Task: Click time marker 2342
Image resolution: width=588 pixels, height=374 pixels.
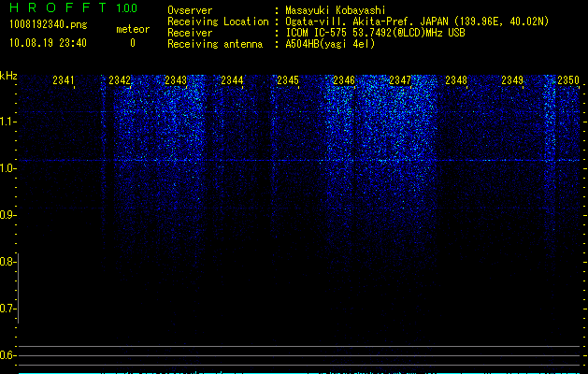Action: tap(120, 80)
